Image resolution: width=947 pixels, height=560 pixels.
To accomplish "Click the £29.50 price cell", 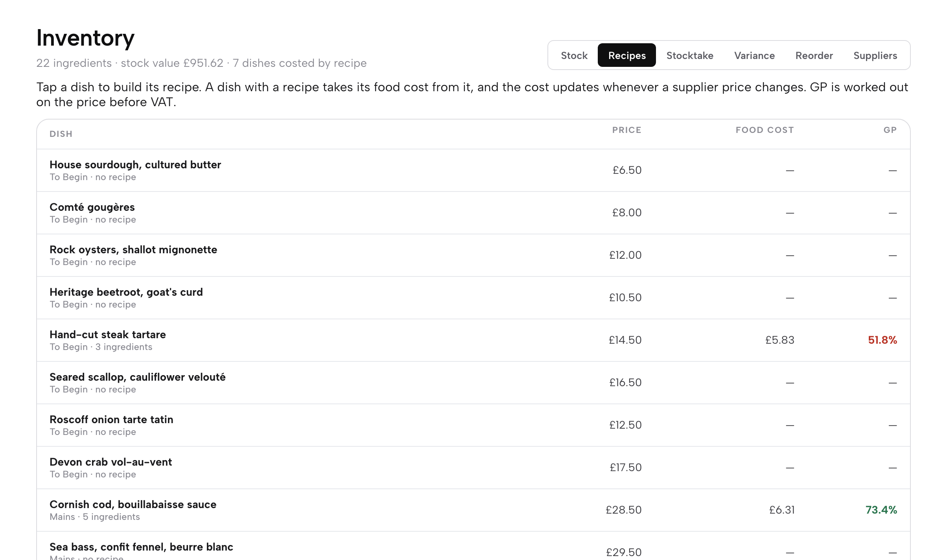I will point(624,553).
